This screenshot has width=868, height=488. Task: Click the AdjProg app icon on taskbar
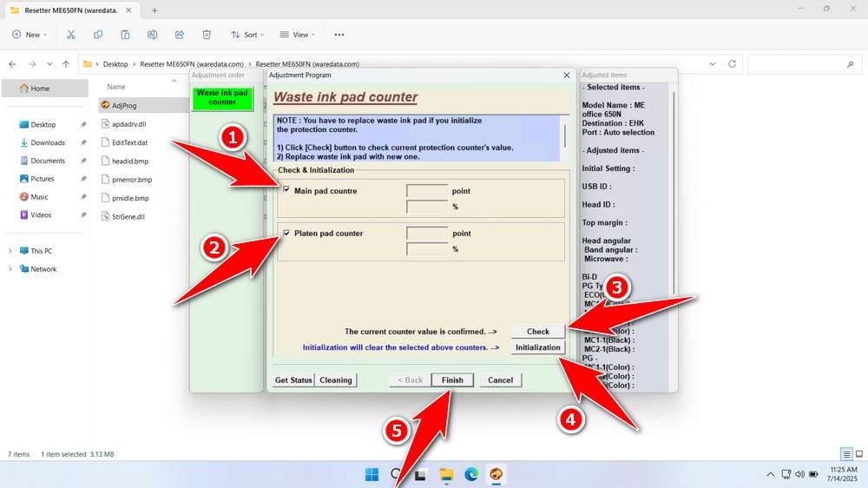(x=496, y=474)
